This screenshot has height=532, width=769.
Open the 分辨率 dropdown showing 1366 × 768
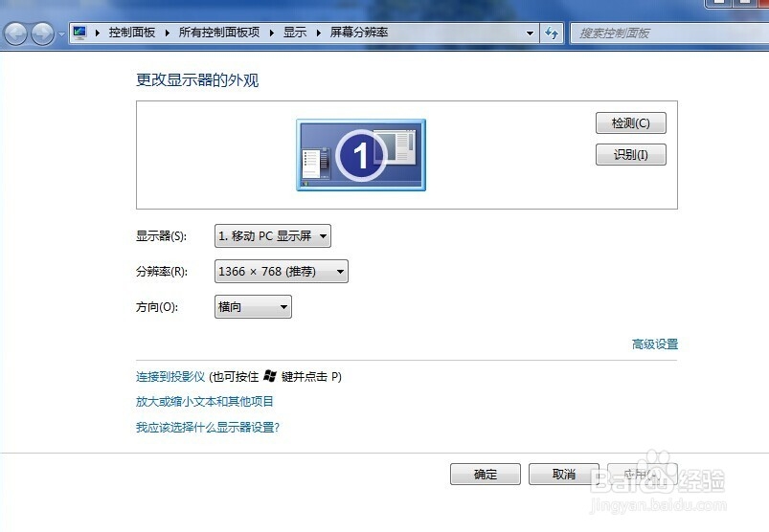pyautogui.click(x=282, y=272)
